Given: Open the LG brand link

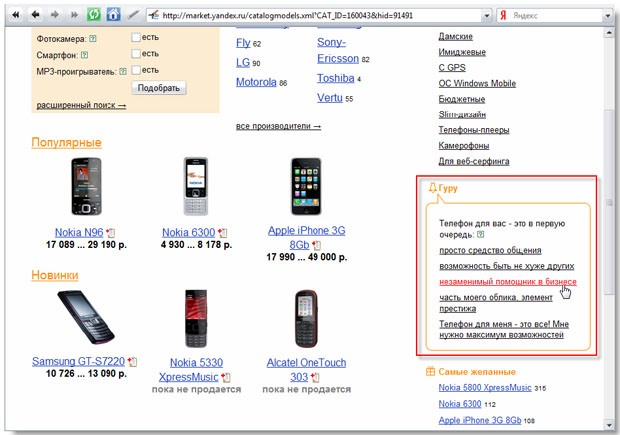Looking at the screenshot, I should coord(243,62).
